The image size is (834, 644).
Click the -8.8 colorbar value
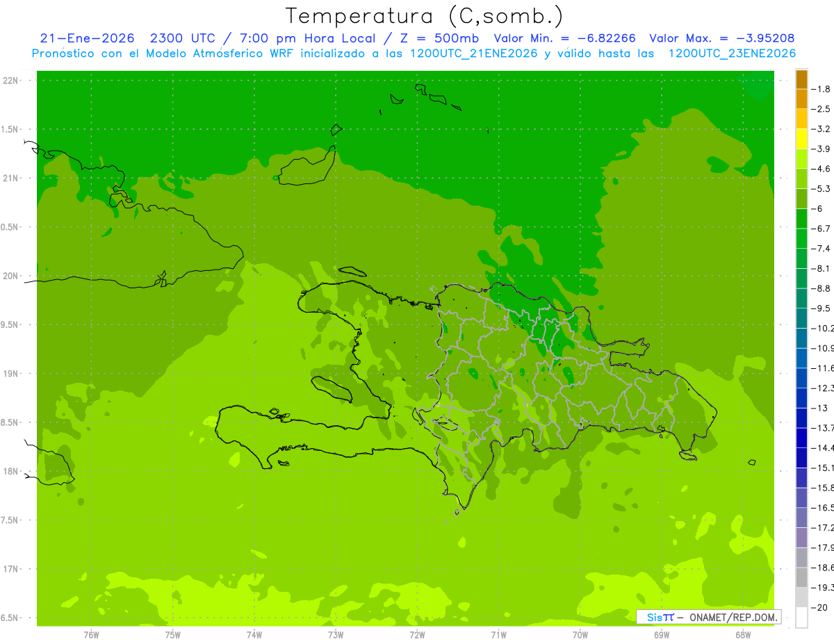point(821,288)
